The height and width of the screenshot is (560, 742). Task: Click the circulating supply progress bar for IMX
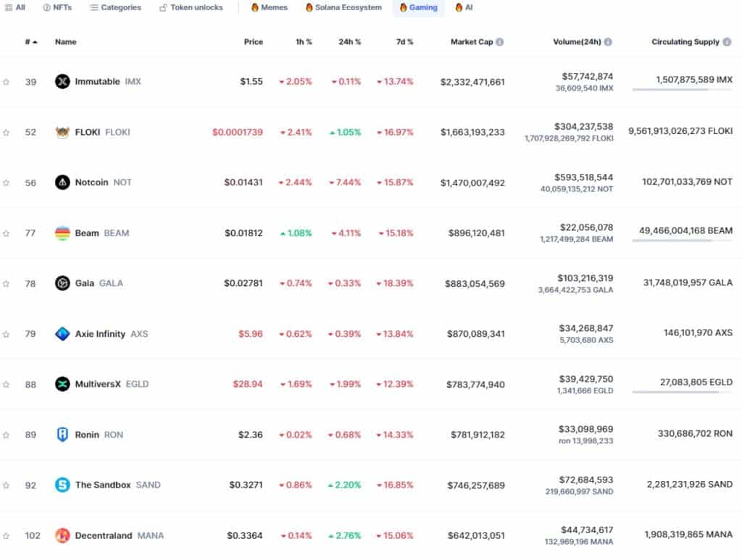click(682, 89)
